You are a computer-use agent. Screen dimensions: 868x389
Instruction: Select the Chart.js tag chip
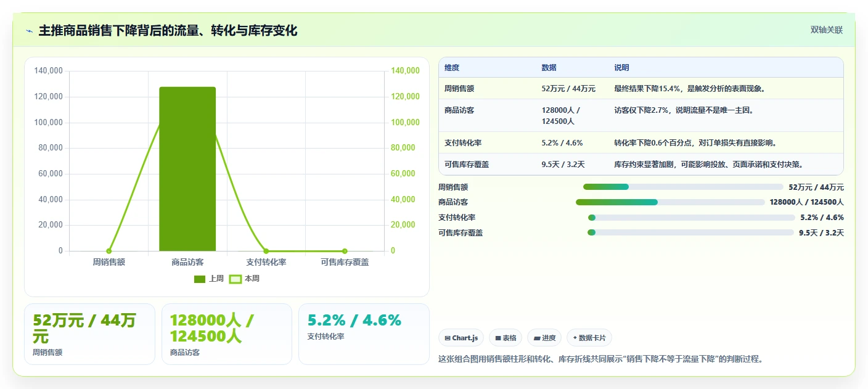461,338
